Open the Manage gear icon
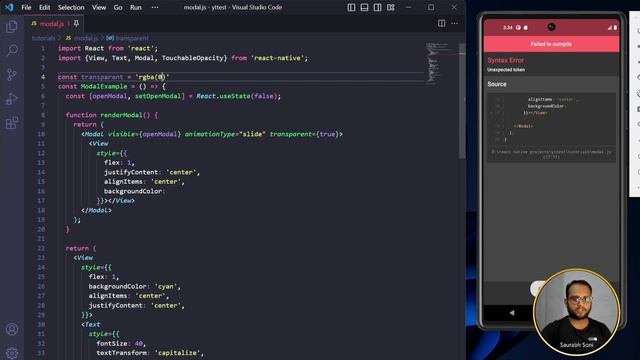Viewport: 640px width, 360px height. click(12, 353)
